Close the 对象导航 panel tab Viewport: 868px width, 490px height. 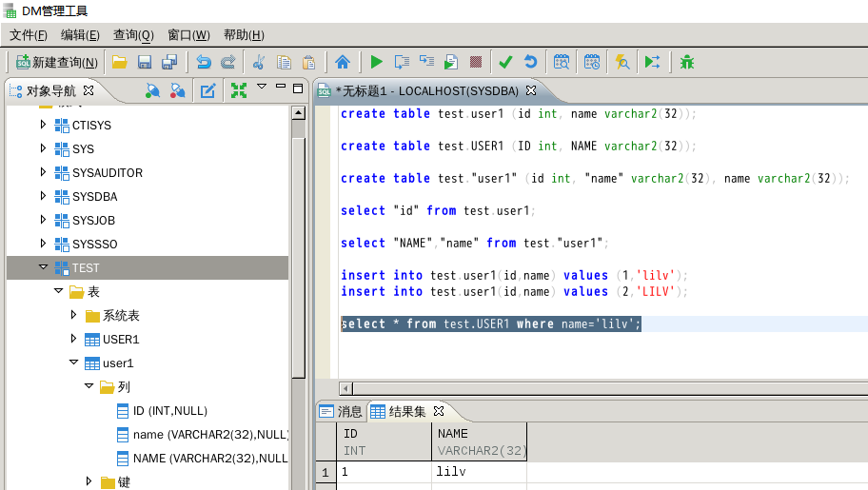point(88,89)
